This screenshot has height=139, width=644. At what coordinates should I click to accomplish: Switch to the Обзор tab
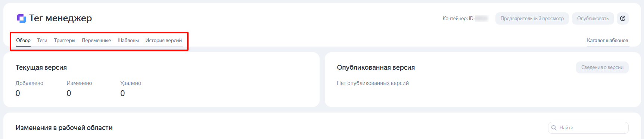click(x=23, y=40)
